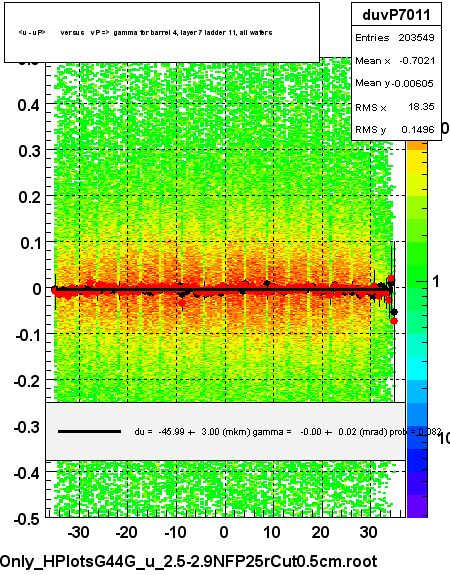Click the lowest red marker at far right edge
The height and width of the screenshot is (575, 450).
pos(394,321)
